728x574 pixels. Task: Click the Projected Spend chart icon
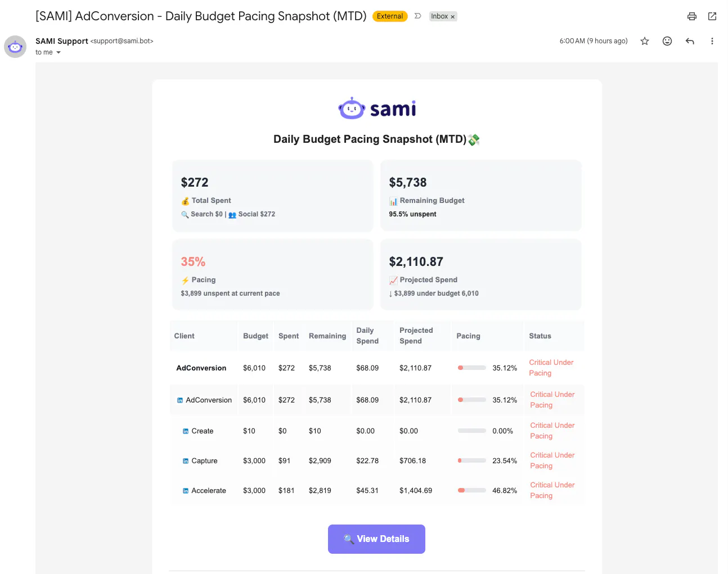393,280
